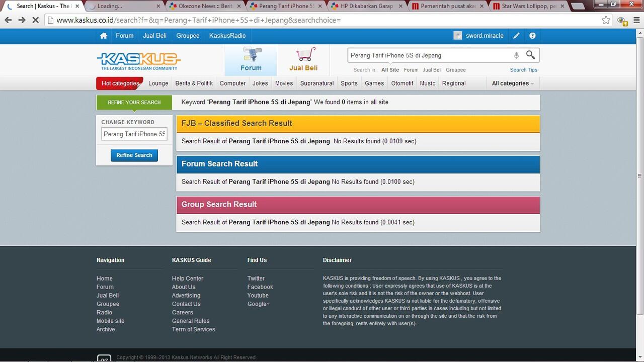The height and width of the screenshot is (362, 644).
Task: Open the Sports category
Action: [x=349, y=83]
